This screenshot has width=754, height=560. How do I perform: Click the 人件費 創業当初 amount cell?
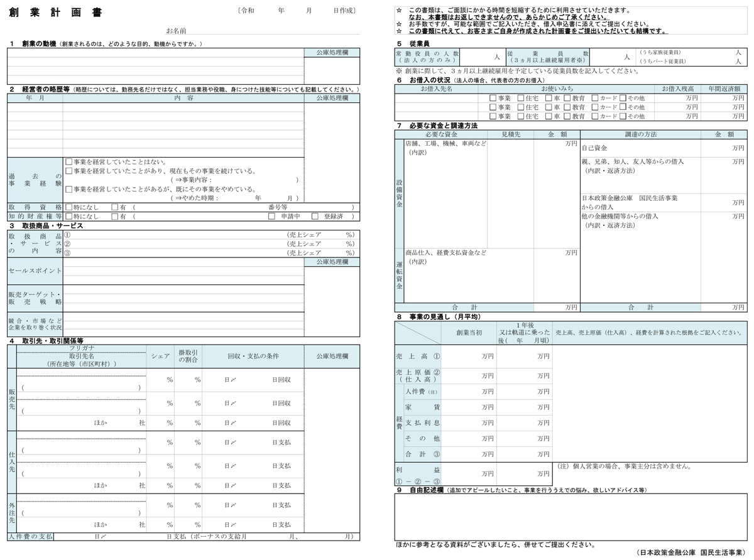pyautogui.click(x=469, y=392)
